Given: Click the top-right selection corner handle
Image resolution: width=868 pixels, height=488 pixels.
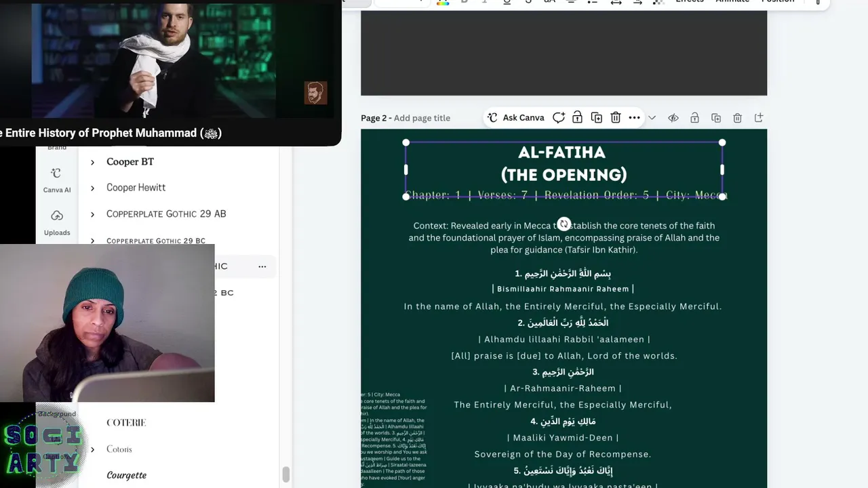Looking at the screenshot, I should point(722,142).
